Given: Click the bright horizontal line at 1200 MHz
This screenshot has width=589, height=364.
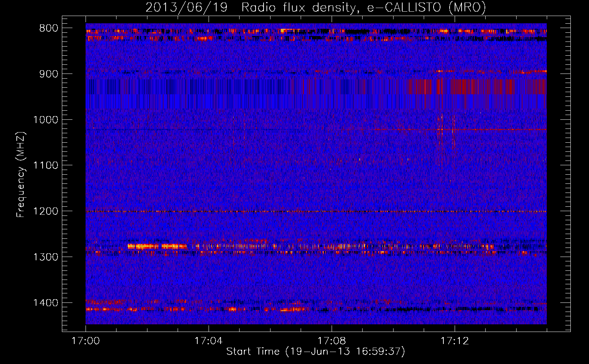Looking at the screenshot, I should coord(316,211).
